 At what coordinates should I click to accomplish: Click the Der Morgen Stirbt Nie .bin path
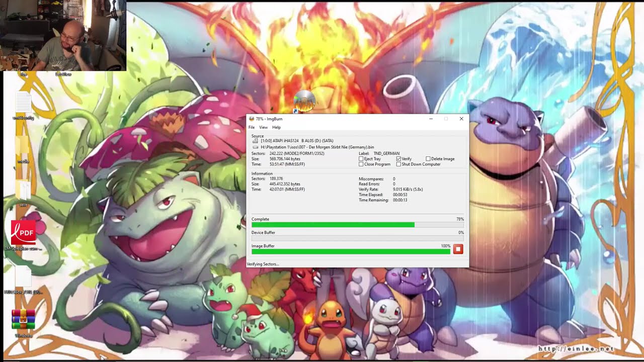[317, 147]
